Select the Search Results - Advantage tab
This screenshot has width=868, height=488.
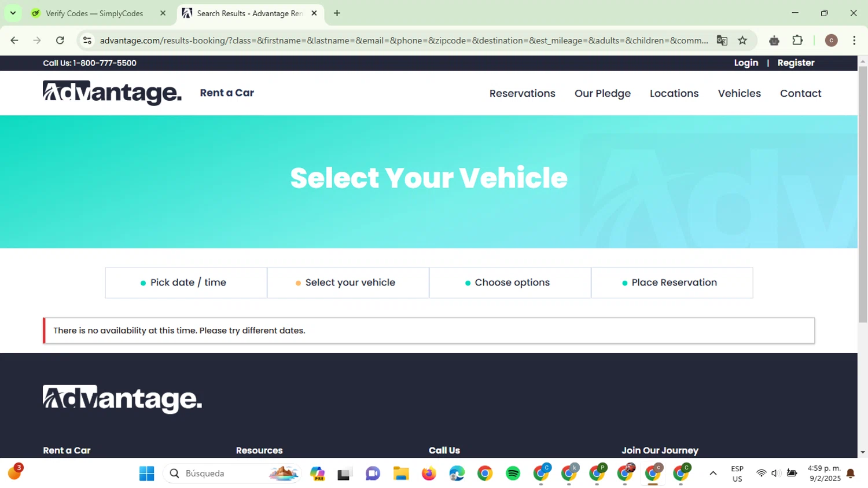click(249, 13)
